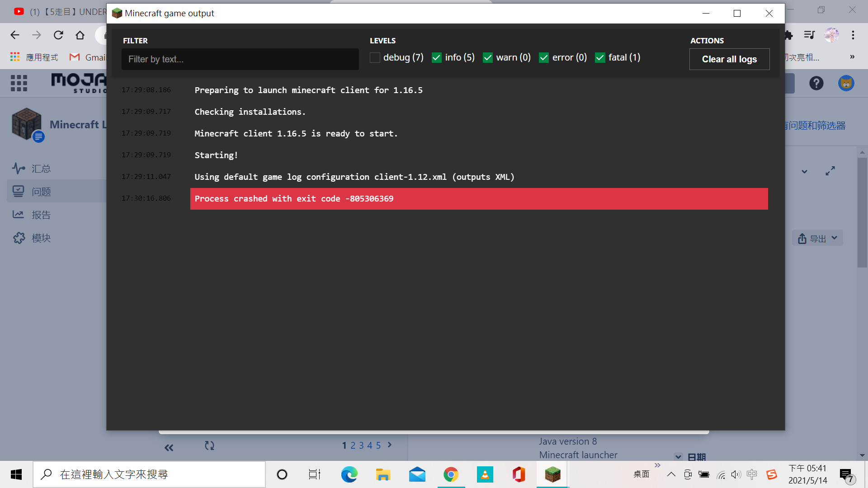Expand the chevron beside fullscreen icon
Viewport: 868px width, 488px height.
point(804,172)
